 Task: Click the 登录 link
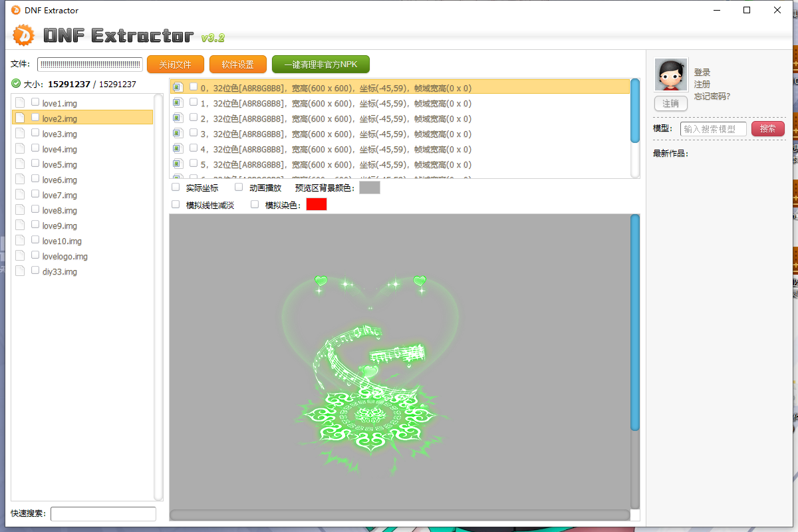[702, 72]
